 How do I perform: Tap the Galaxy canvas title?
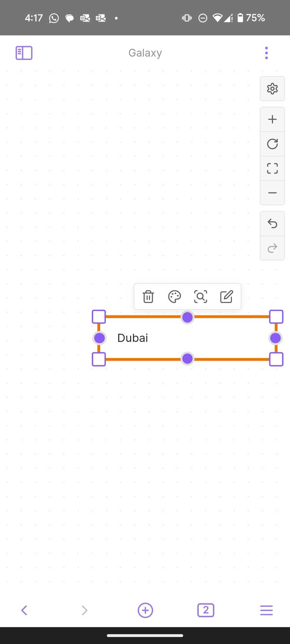pyautogui.click(x=145, y=53)
